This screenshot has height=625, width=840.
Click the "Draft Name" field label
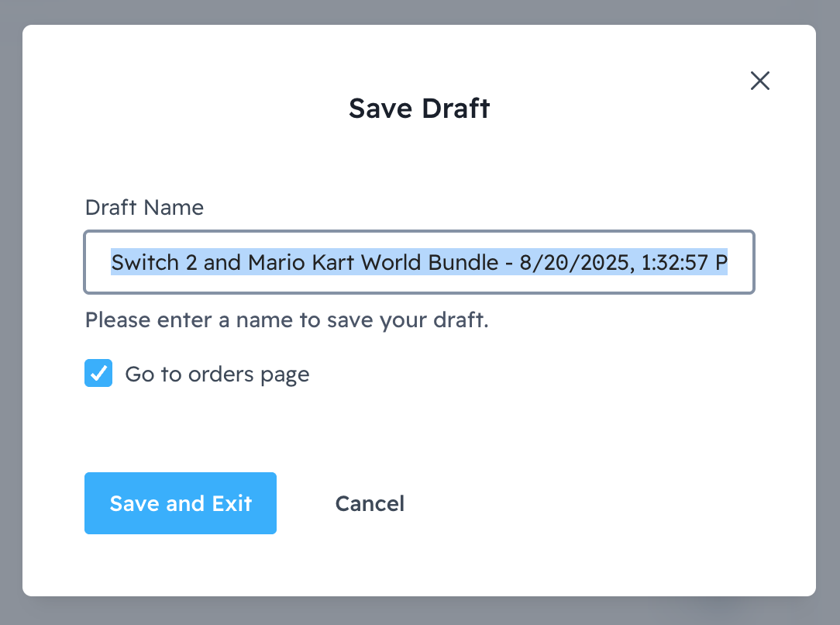tap(144, 208)
